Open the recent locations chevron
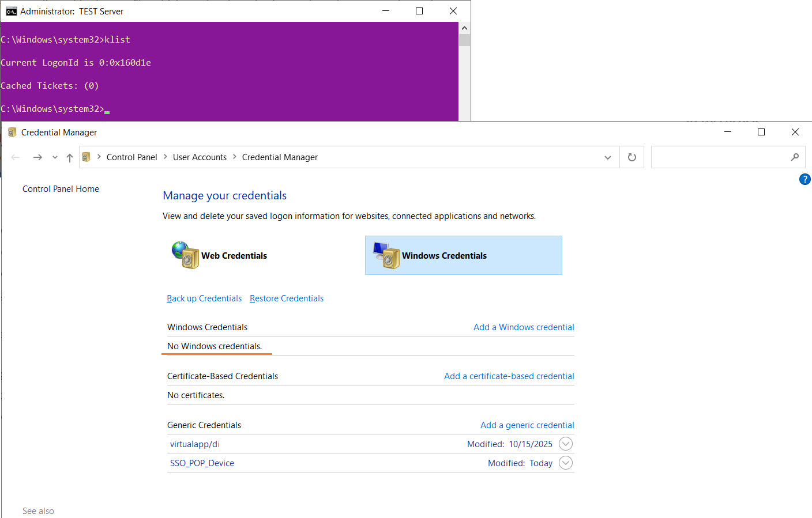This screenshot has height=518, width=812. point(55,157)
